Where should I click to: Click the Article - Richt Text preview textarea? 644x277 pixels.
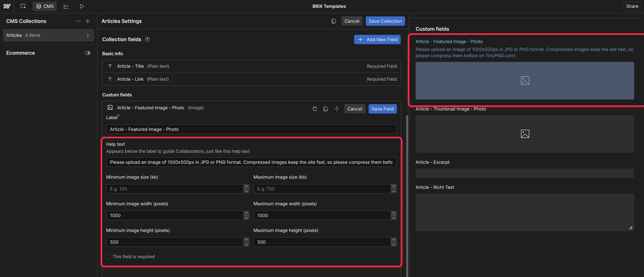[525, 212]
